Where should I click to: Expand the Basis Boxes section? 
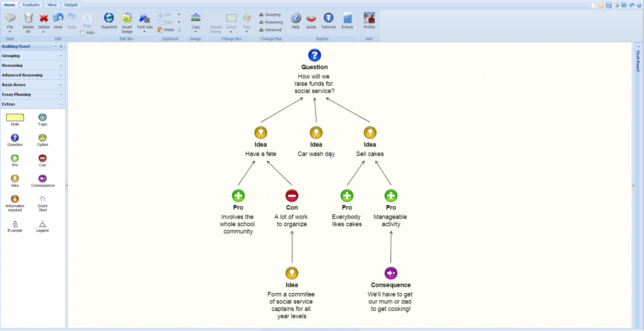(61, 85)
